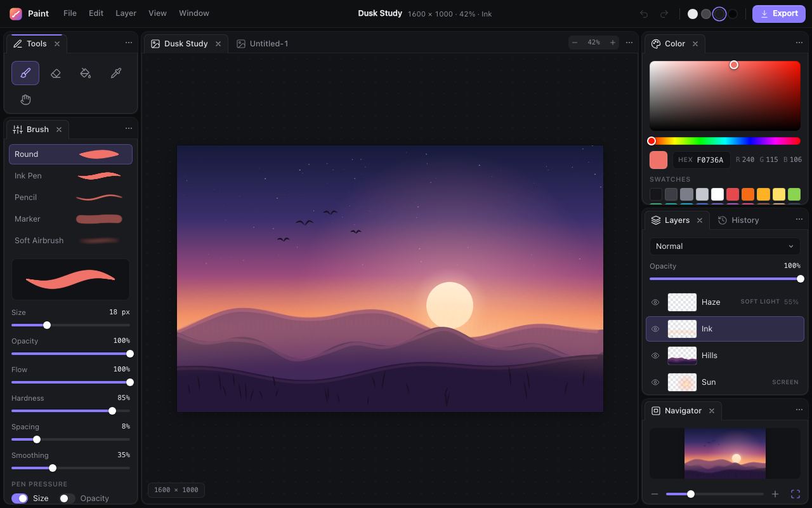This screenshot has height=508, width=812.
Task: Click the current color preview swatch
Action: point(658,160)
